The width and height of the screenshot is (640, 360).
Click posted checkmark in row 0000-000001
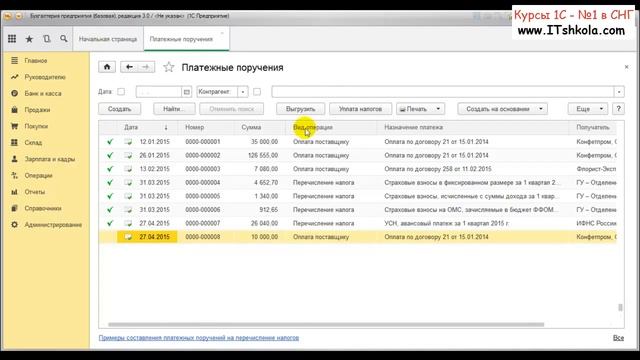point(110,142)
